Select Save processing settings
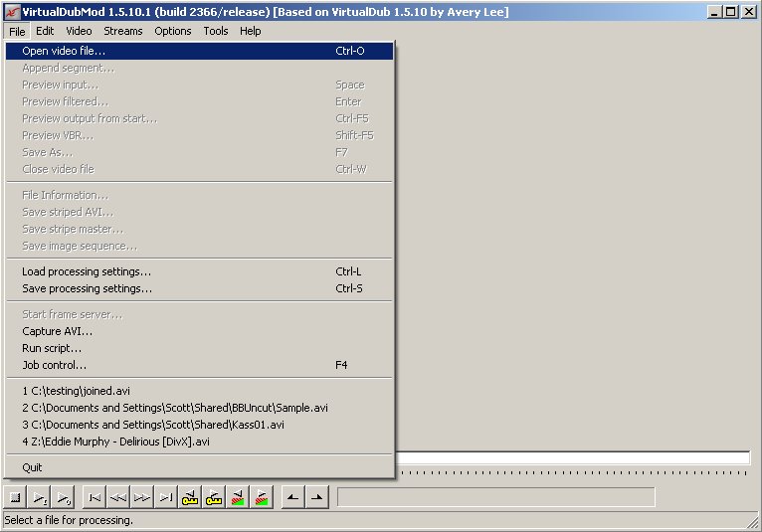762x532 pixels. tap(199, 288)
